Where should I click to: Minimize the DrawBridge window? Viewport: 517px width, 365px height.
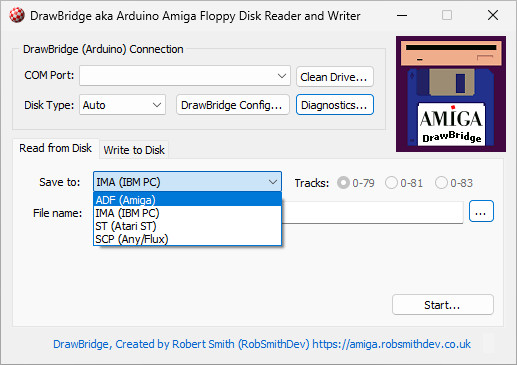pos(402,15)
